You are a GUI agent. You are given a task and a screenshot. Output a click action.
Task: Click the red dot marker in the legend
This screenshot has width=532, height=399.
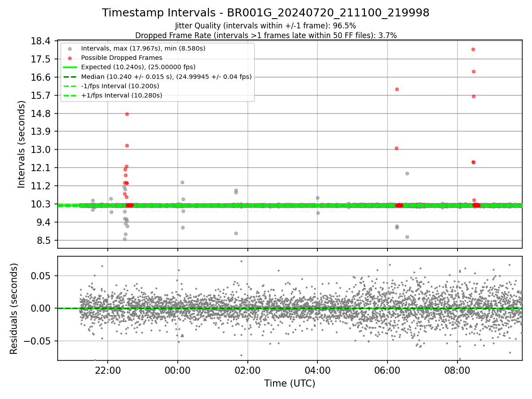pos(70,58)
